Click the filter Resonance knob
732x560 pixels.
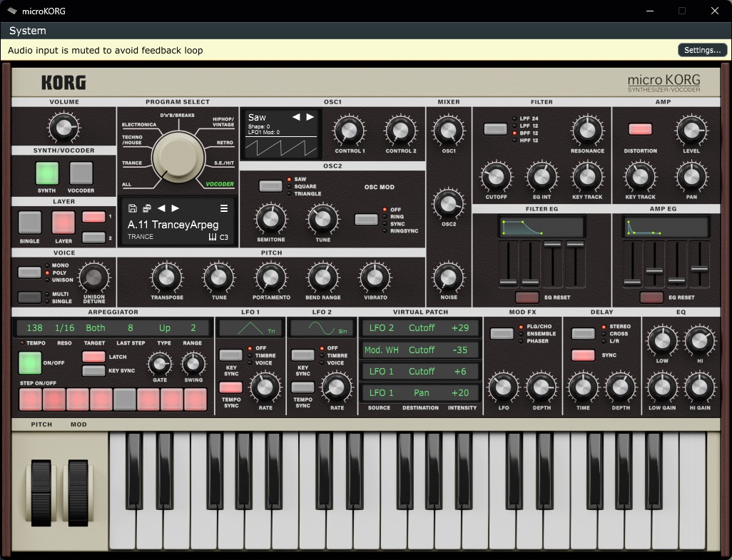click(587, 131)
